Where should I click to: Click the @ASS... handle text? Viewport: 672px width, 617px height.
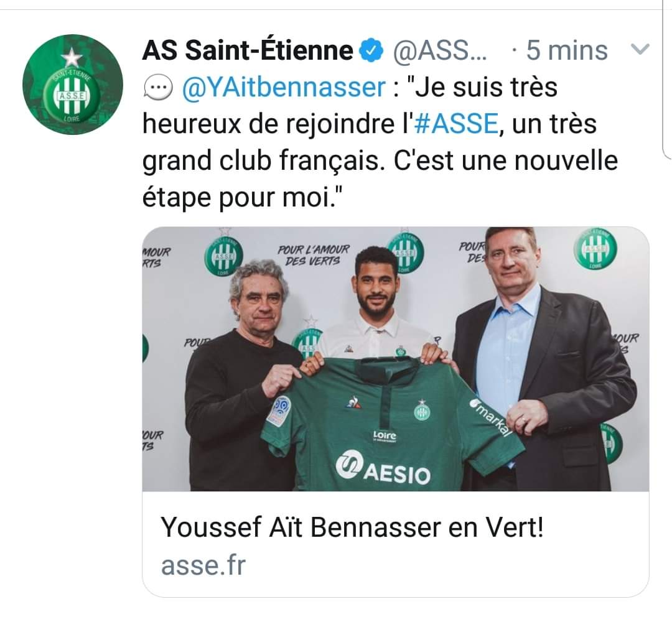coord(441,50)
